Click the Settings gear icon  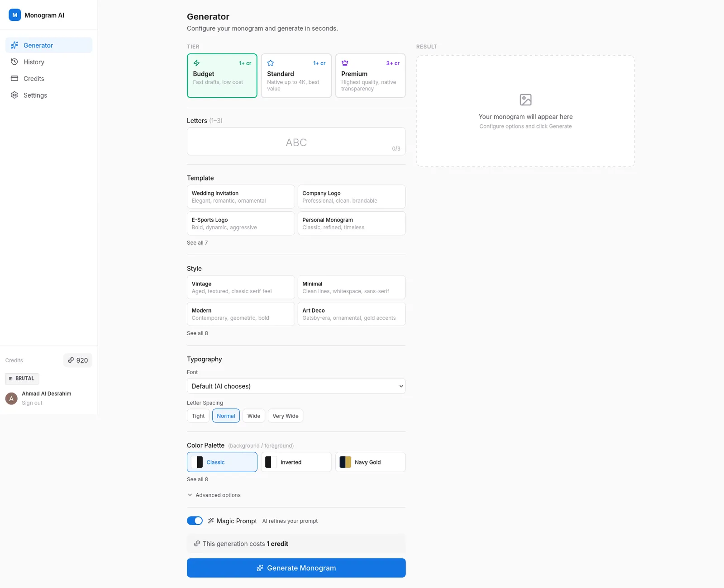[x=14, y=95]
